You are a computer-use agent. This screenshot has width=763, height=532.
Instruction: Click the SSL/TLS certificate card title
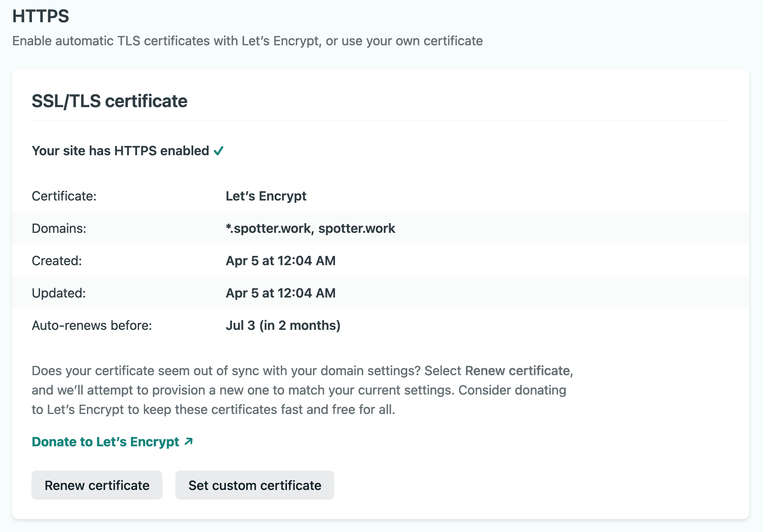point(110,101)
